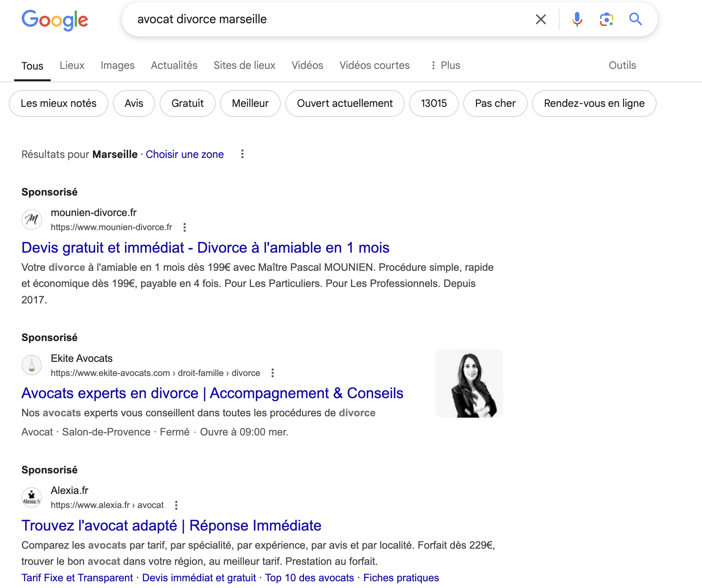Click the mounien-divorce.fr site name
702x588 pixels.
[x=94, y=213]
